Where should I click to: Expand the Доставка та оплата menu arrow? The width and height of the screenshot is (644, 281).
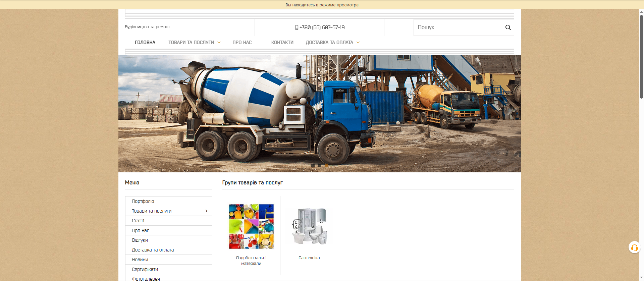(x=358, y=43)
